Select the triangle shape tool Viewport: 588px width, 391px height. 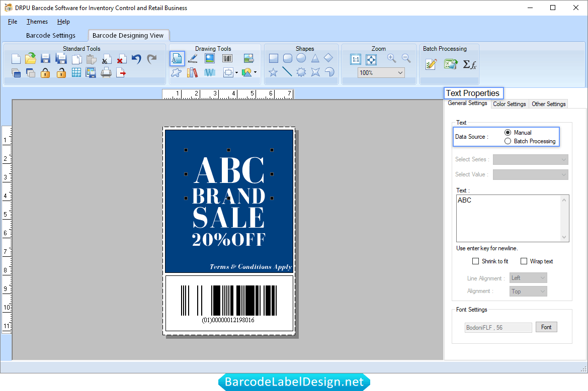[315, 58]
